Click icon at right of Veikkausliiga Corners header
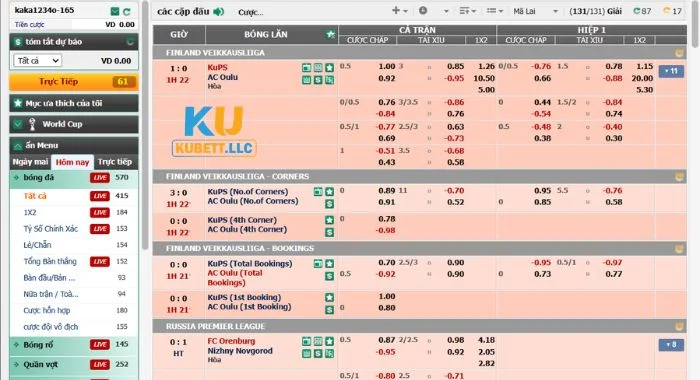This screenshot has width=700, height=380. [x=679, y=177]
